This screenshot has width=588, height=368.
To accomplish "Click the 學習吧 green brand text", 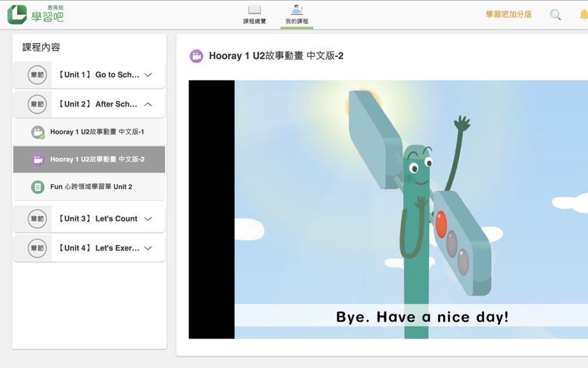I will pos(47,17).
